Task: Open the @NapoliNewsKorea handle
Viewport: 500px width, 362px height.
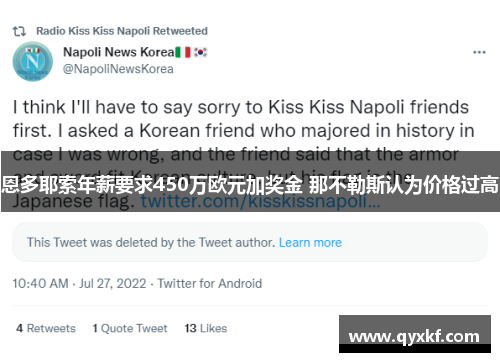Action: tap(118, 69)
